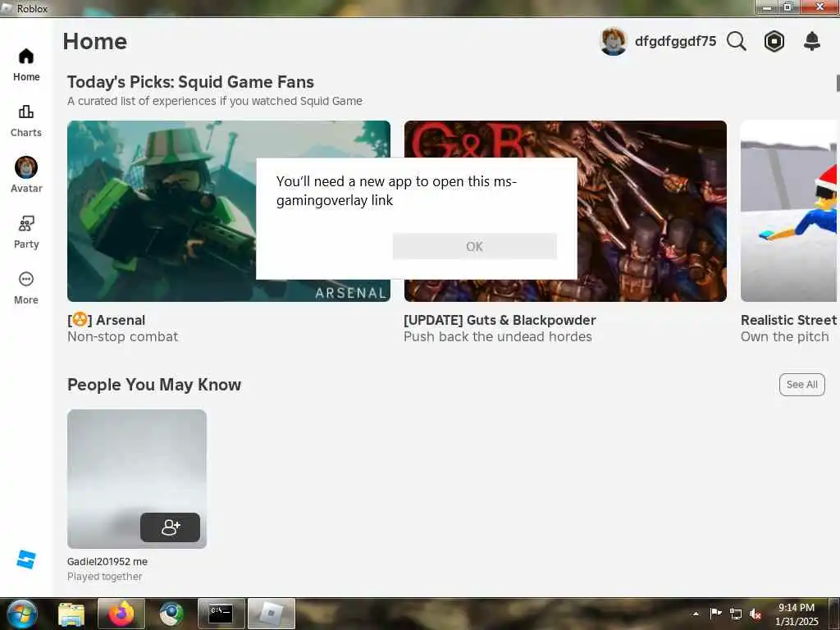Click the muted volume tray icon
This screenshot has height=630, width=840.
tap(756, 614)
